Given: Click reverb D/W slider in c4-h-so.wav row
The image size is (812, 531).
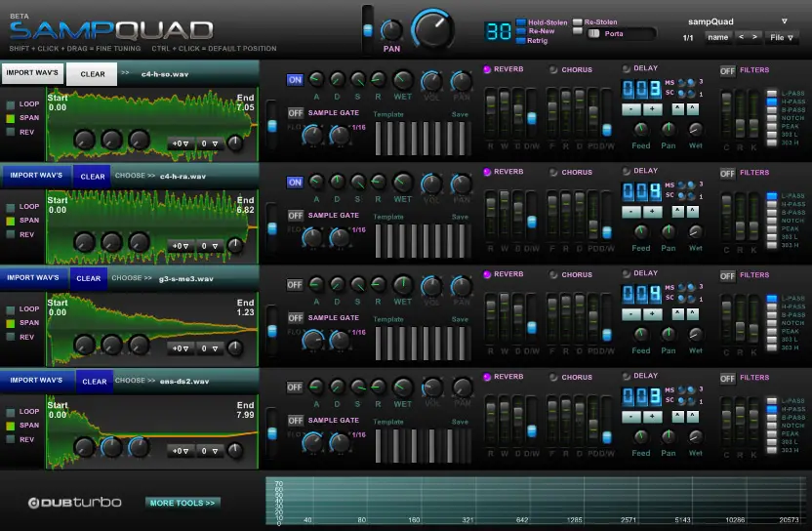Looking at the screenshot, I should click(x=531, y=119).
